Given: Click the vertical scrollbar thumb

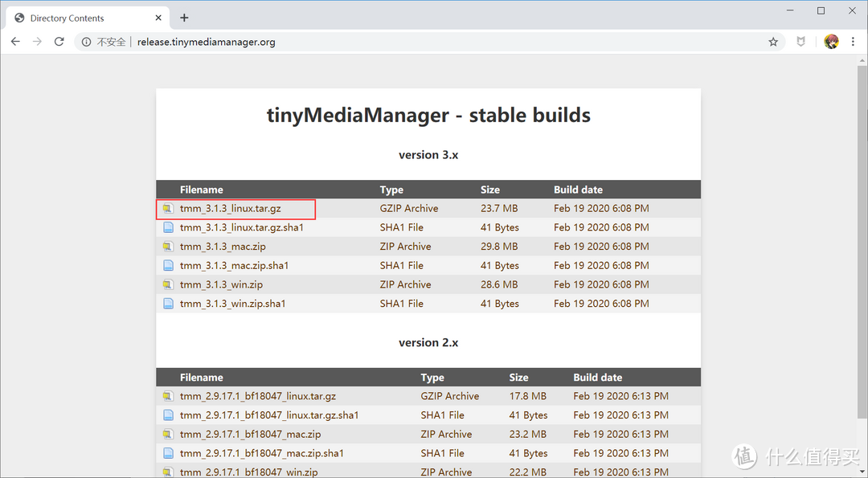Looking at the screenshot, I should (862, 241).
